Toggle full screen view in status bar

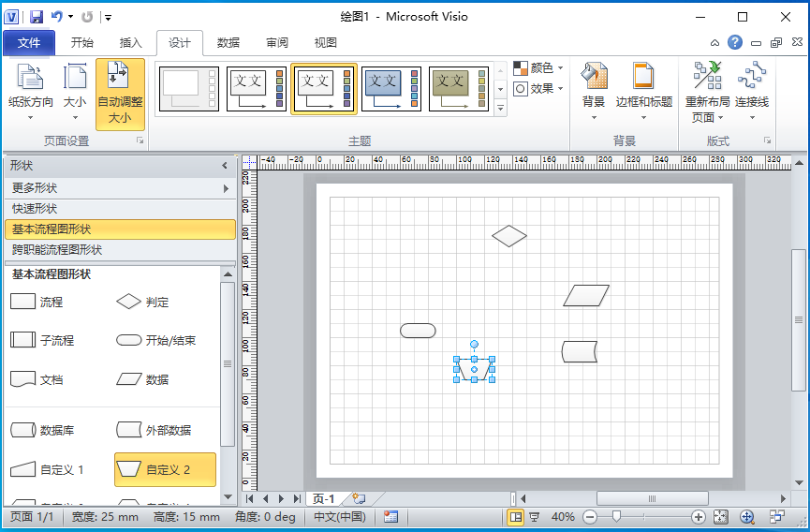(x=535, y=517)
